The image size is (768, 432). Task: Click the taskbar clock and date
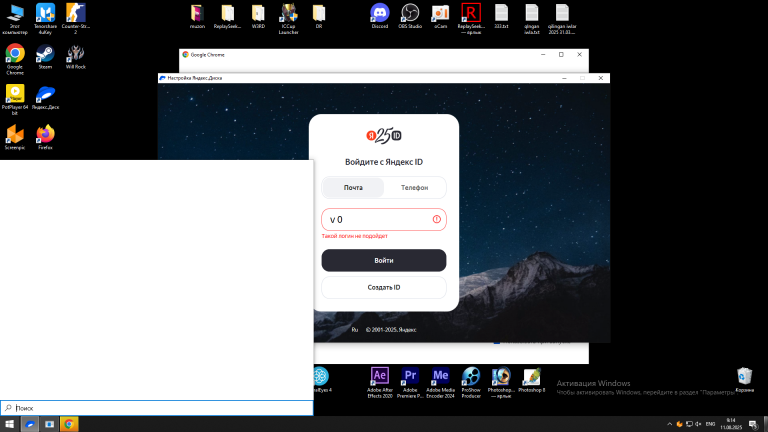[x=731, y=424]
